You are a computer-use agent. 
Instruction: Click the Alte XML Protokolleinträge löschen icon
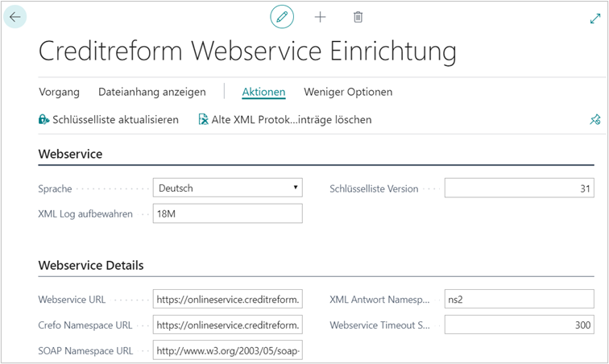point(203,120)
